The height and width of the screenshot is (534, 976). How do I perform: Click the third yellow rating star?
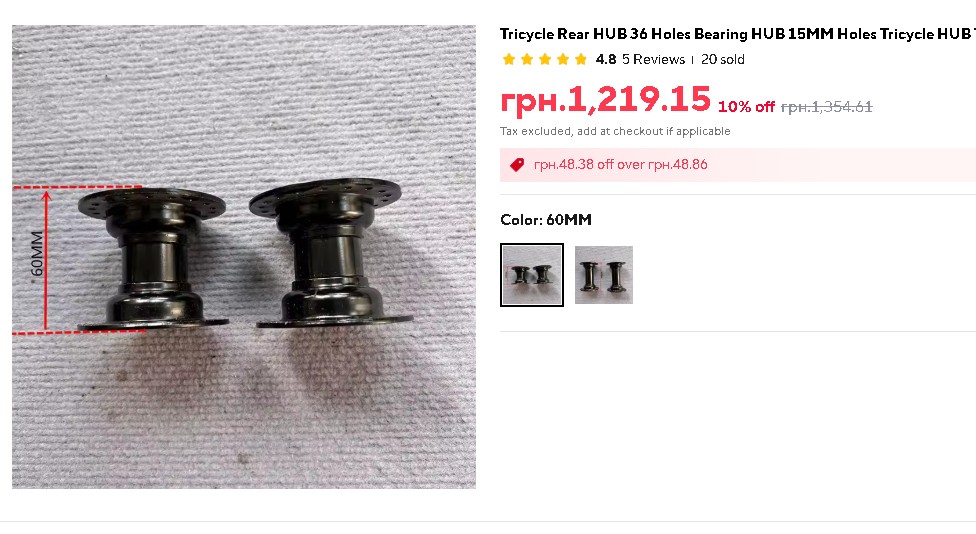[x=545, y=59]
